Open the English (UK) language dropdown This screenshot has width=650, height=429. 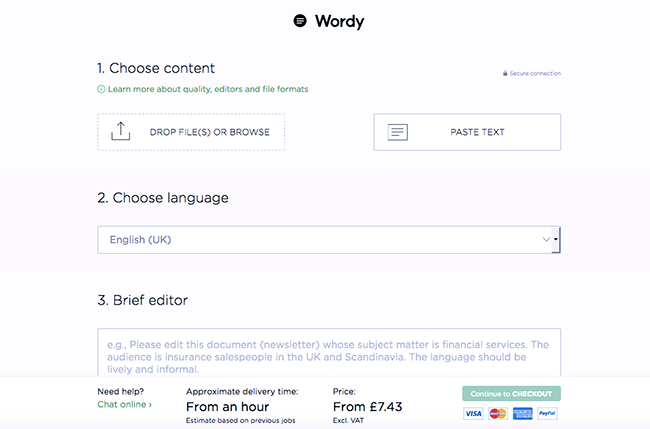click(329, 240)
